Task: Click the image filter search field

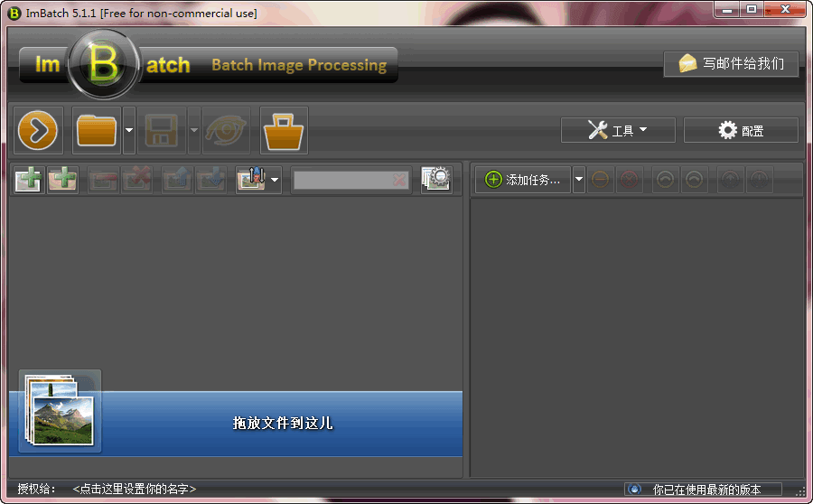Action: pos(342,180)
